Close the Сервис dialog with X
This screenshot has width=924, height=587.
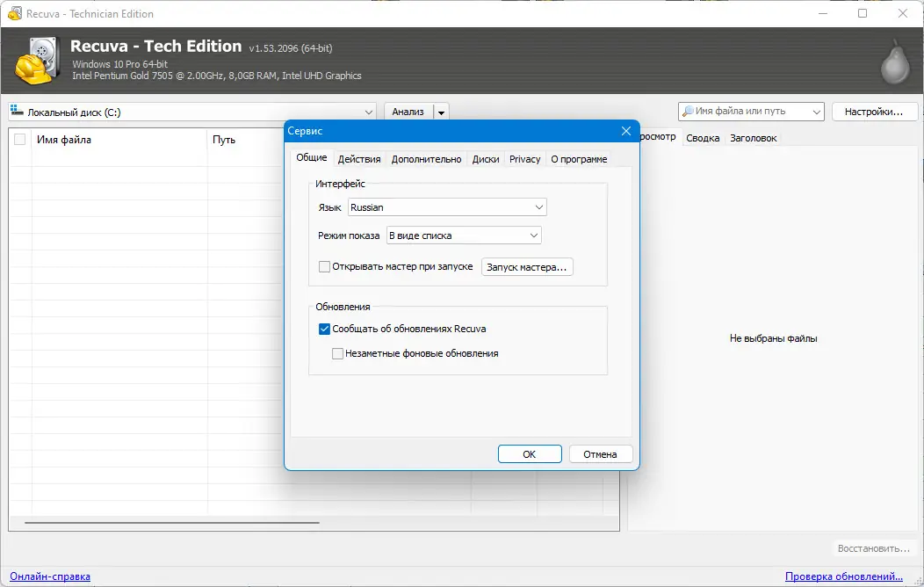(x=626, y=131)
